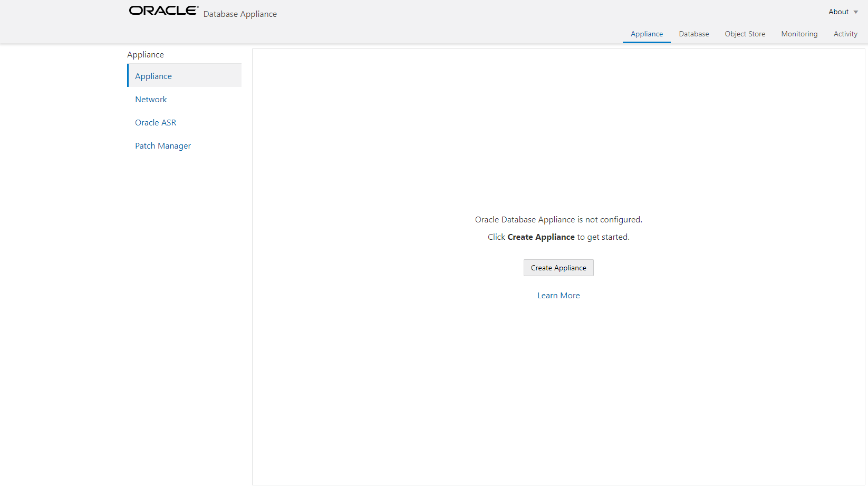Switch to the Database tab
The height and width of the screenshot is (488, 868).
pos(694,34)
